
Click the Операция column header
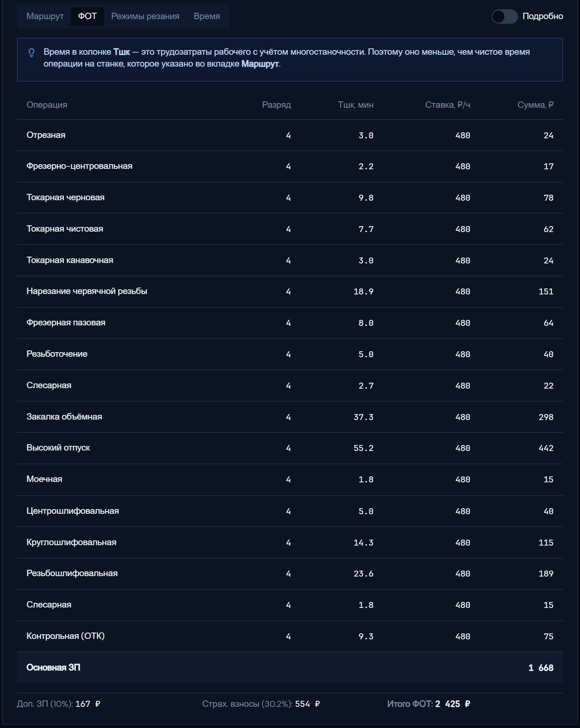[47, 105]
